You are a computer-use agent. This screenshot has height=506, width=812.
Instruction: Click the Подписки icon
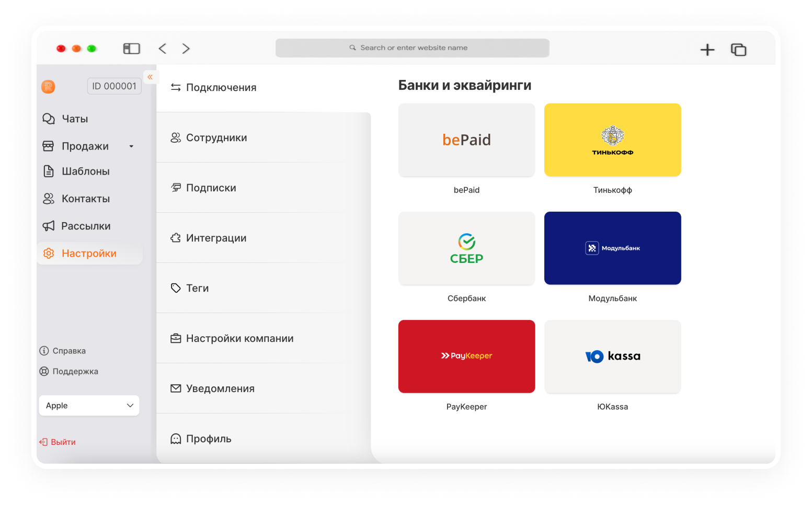(176, 188)
